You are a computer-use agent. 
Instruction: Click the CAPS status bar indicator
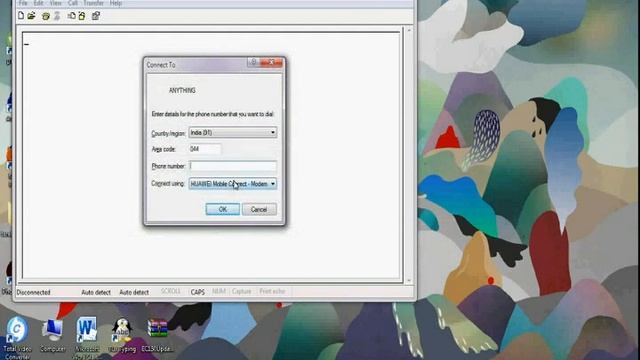click(x=198, y=292)
